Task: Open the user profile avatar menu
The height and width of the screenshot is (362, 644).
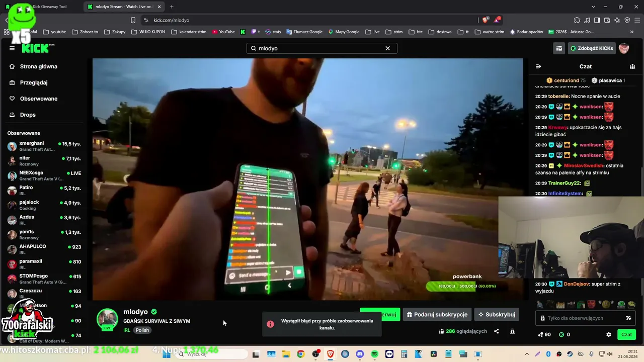Action: 624,48
